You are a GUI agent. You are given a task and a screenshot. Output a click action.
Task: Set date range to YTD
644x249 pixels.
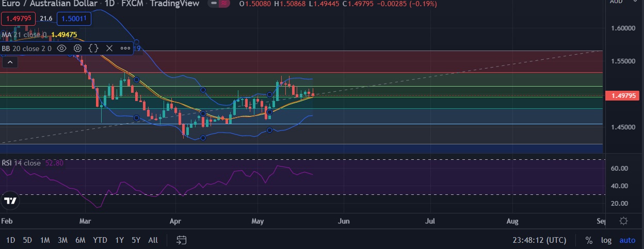point(100,240)
